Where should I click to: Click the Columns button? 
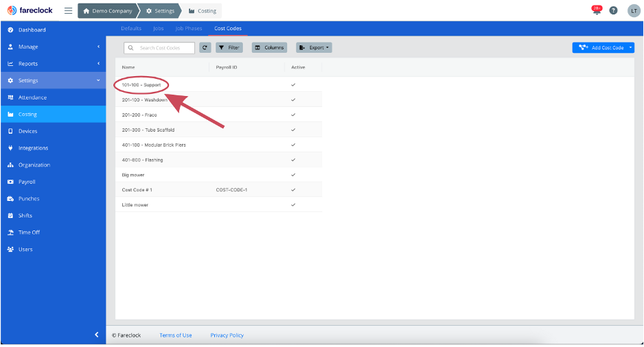tap(269, 47)
